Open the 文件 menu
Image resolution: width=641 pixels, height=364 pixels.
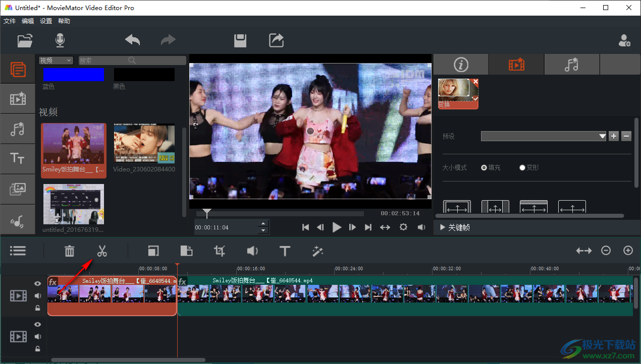pos(10,21)
